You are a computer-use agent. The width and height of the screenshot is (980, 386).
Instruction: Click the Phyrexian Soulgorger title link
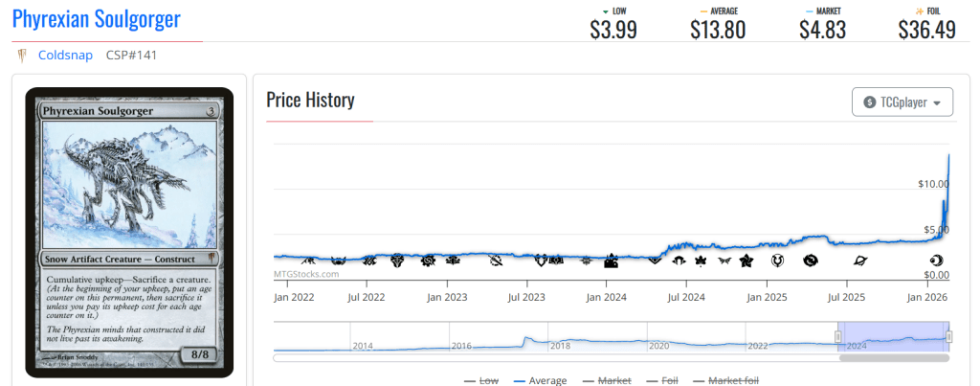pos(96,18)
